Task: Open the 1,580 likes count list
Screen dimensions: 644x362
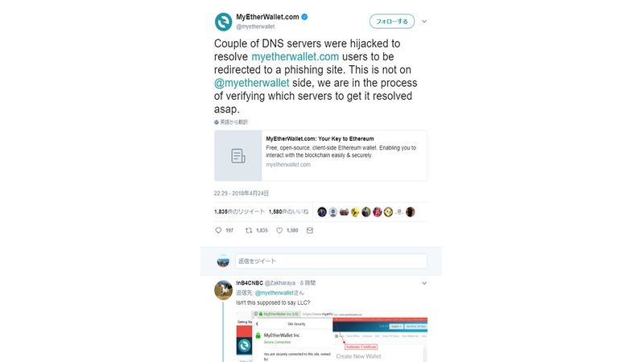Action: coord(288,212)
